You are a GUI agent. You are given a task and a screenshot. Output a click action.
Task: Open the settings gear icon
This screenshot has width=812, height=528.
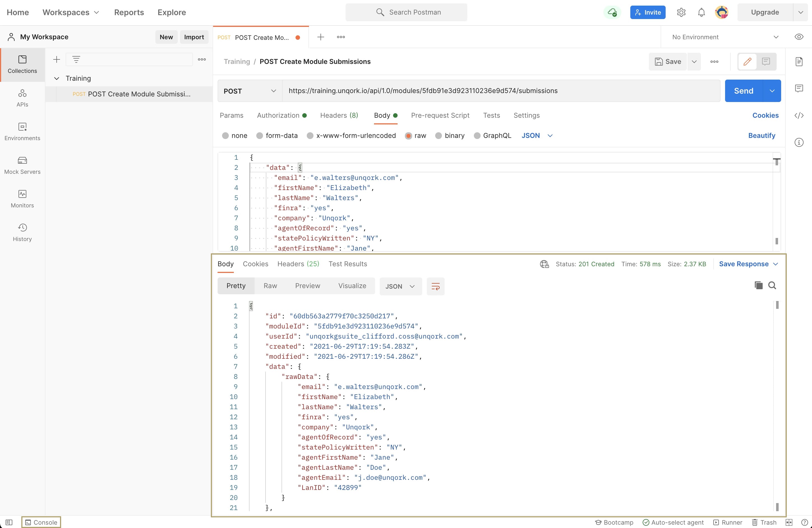point(681,12)
